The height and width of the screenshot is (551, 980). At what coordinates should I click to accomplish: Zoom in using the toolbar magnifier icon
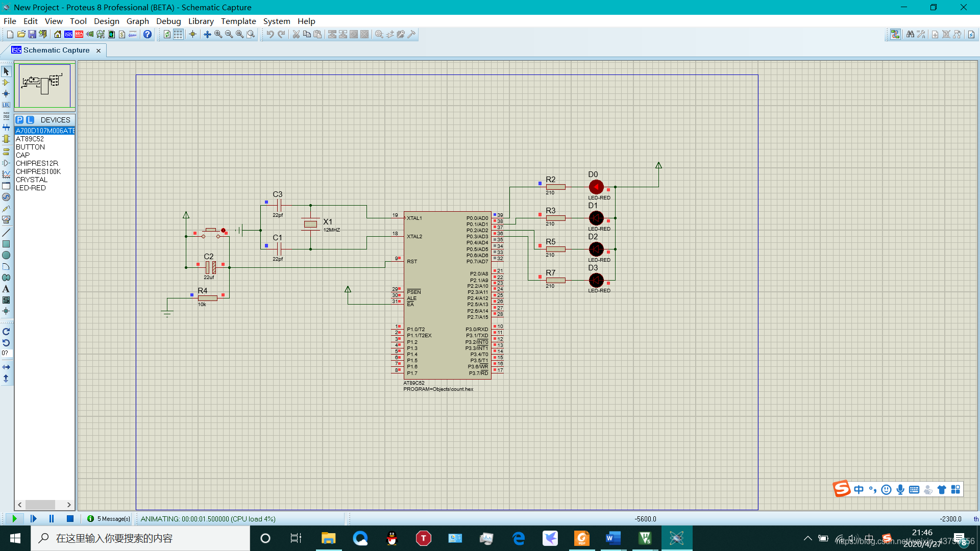(217, 34)
